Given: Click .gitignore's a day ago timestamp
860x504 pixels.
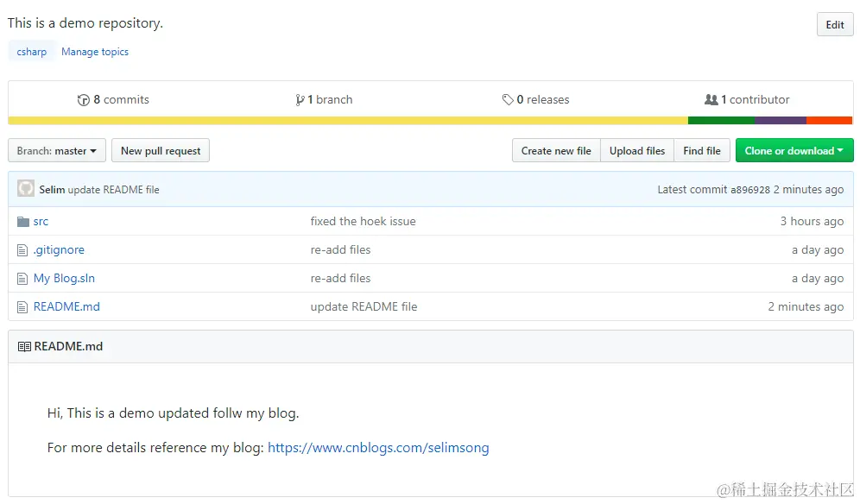Looking at the screenshot, I should click(x=818, y=250).
